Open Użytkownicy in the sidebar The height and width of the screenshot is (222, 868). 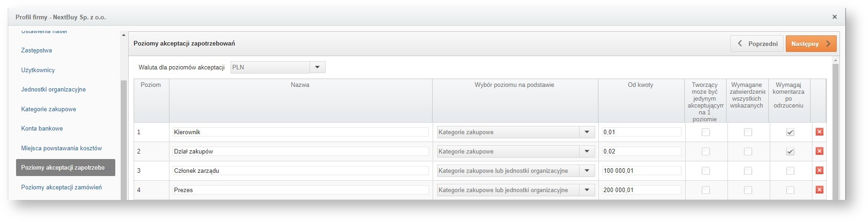[x=38, y=70]
